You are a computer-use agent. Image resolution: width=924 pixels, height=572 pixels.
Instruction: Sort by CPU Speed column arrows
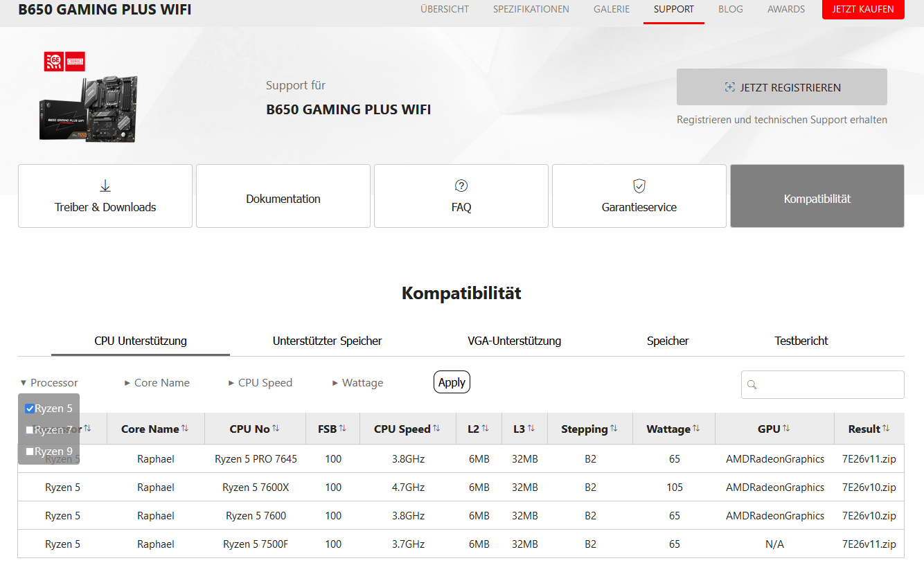[436, 429]
